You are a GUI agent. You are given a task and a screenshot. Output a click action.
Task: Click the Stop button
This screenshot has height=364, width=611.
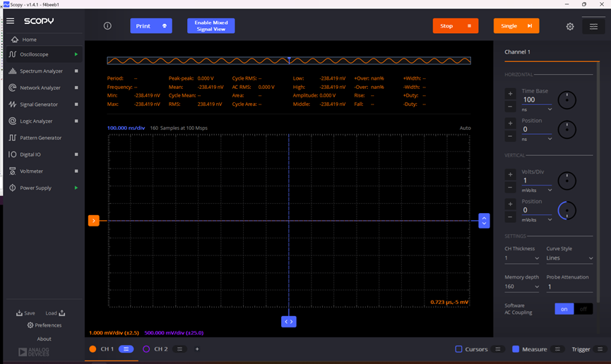pyautogui.click(x=456, y=25)
